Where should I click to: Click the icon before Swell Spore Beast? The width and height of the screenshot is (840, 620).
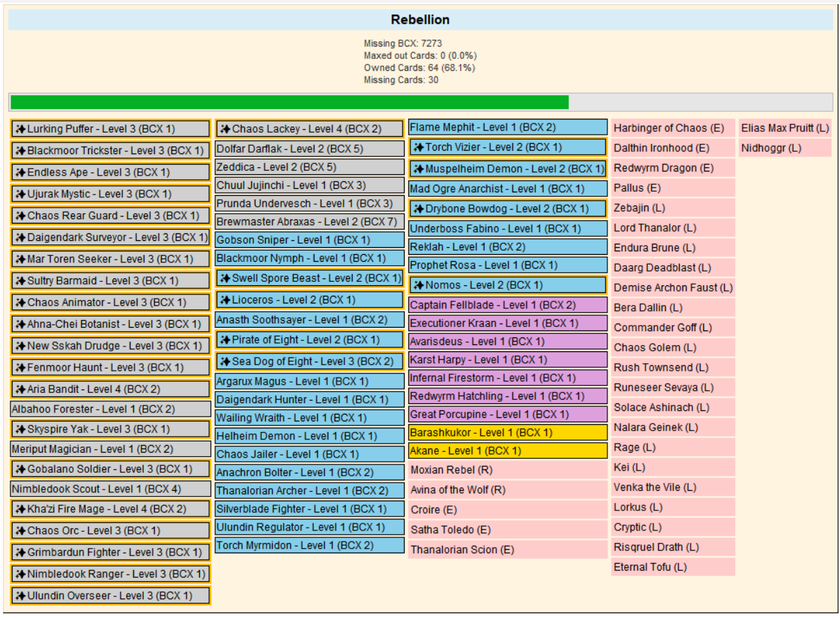coord(225,278)
